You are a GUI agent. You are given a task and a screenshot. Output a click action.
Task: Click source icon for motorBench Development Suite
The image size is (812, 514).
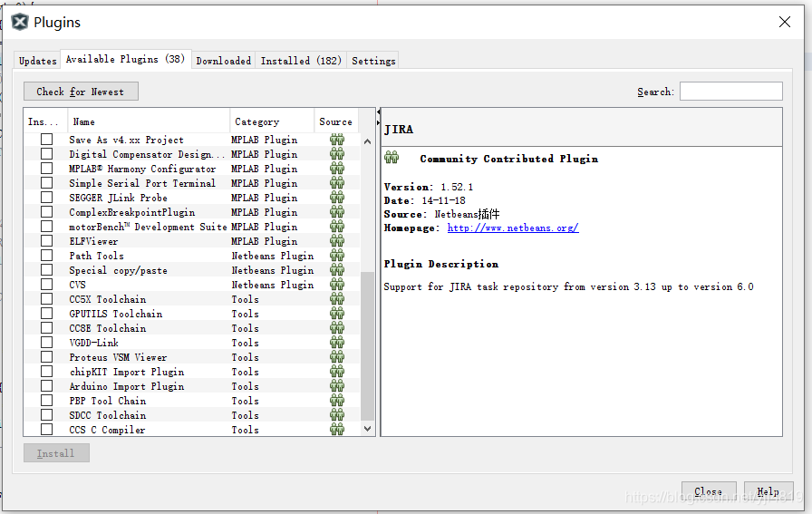(337, 227)
